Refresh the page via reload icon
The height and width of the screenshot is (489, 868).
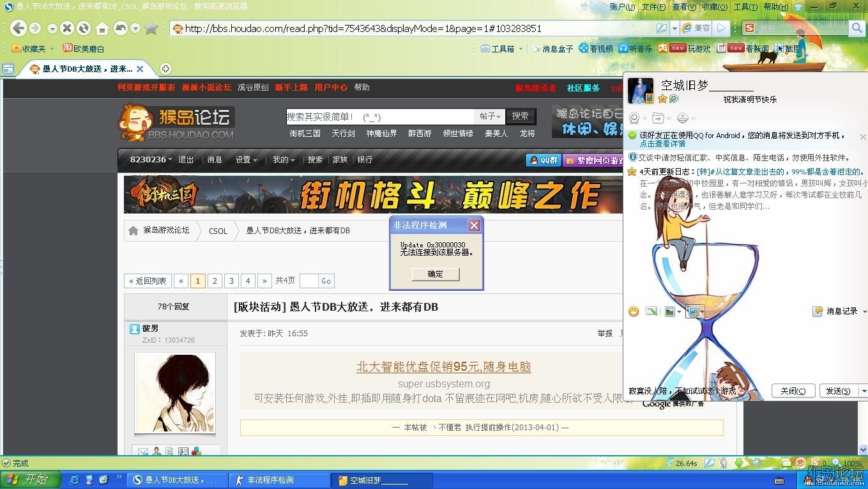click(84, 28)
